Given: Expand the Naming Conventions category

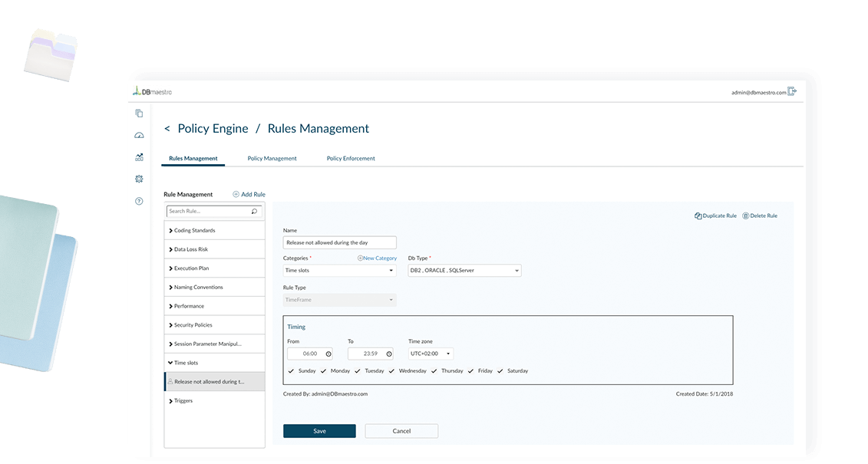Looking at the screenshot, I should tap(214, 287).
